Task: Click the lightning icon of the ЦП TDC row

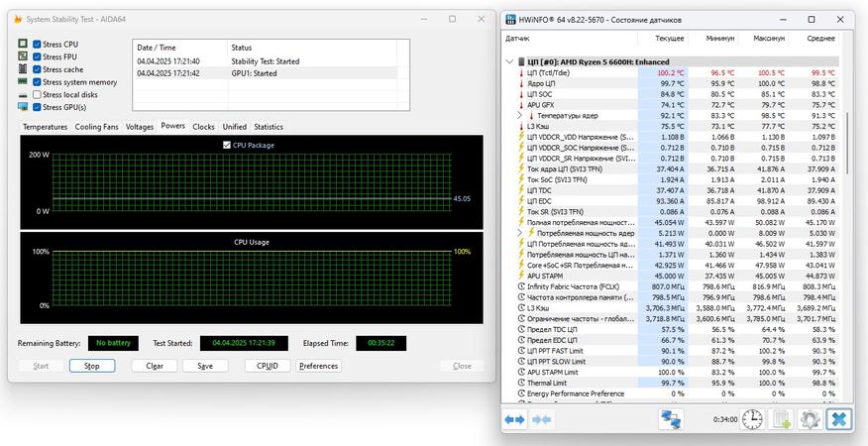Action: pyautogui.click(x=521, y=190)
